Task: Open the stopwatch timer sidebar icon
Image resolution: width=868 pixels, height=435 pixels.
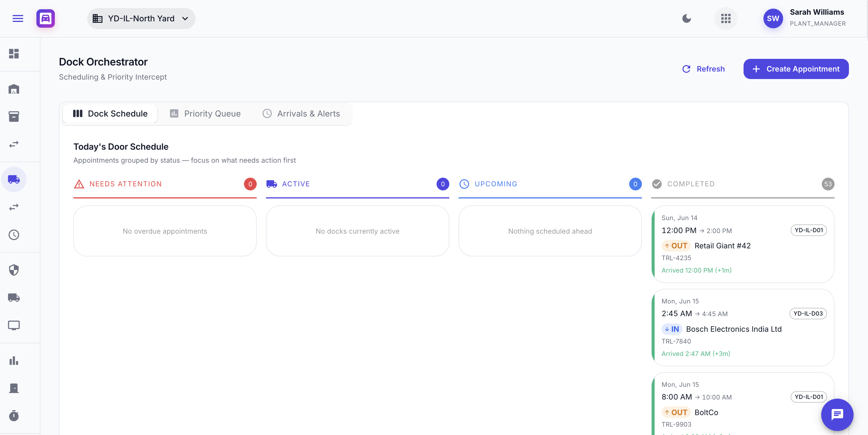Action: click(x=14, y=415)
